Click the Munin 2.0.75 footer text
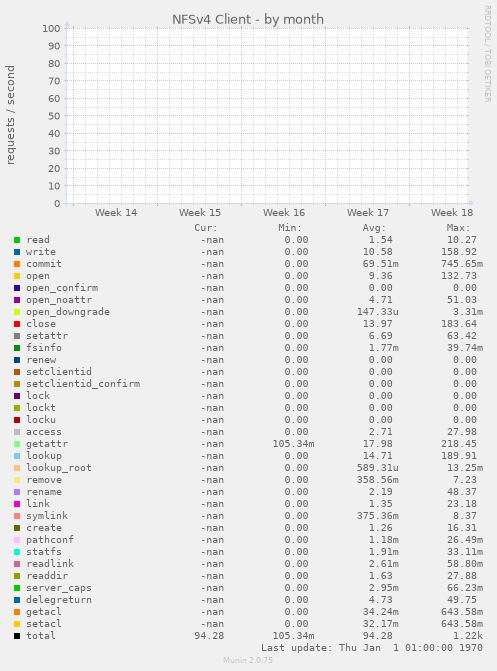 248,660
